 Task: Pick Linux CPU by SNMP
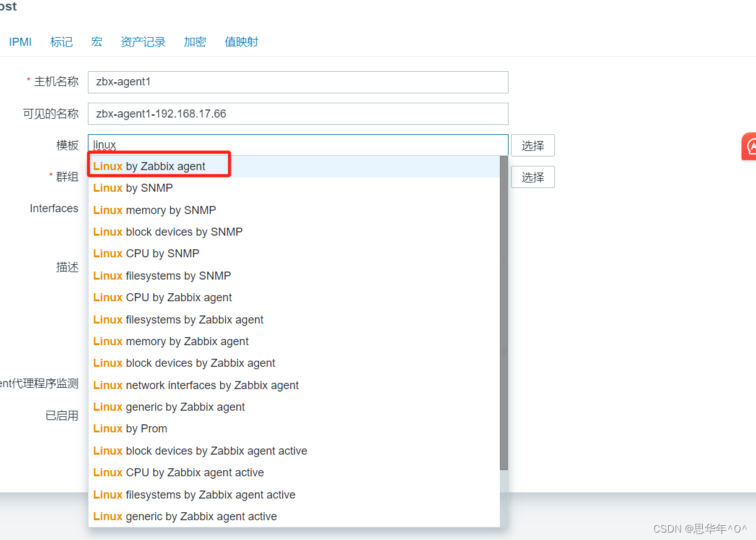pyautogui.click(x=294, y=254)
